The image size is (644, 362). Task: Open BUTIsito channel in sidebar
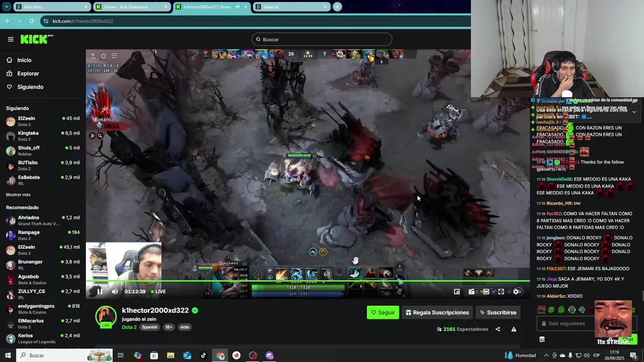pyautogui.click(x=43, y=165)
